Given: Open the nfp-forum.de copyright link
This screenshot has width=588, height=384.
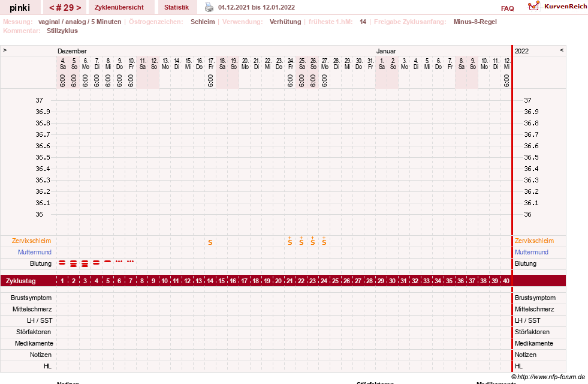Looking at the screenshot, I should (x=548, y=377).
